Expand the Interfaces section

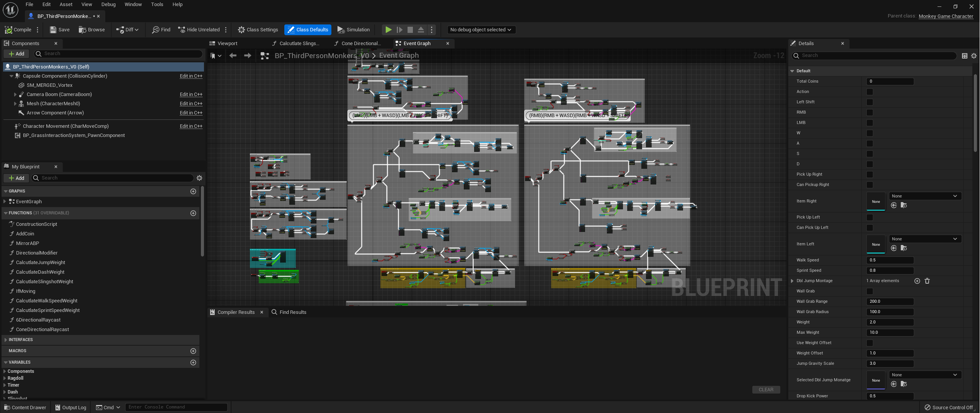coord(5,340)
